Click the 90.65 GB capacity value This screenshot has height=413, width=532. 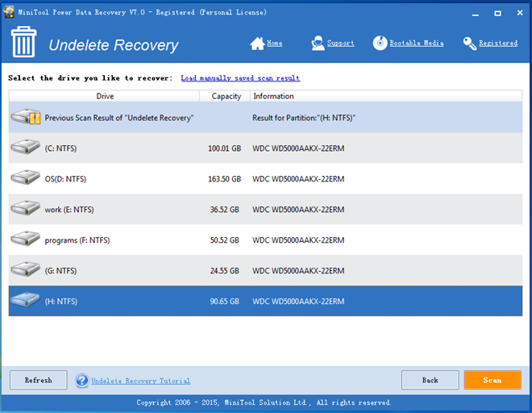[x=224, y=301]
